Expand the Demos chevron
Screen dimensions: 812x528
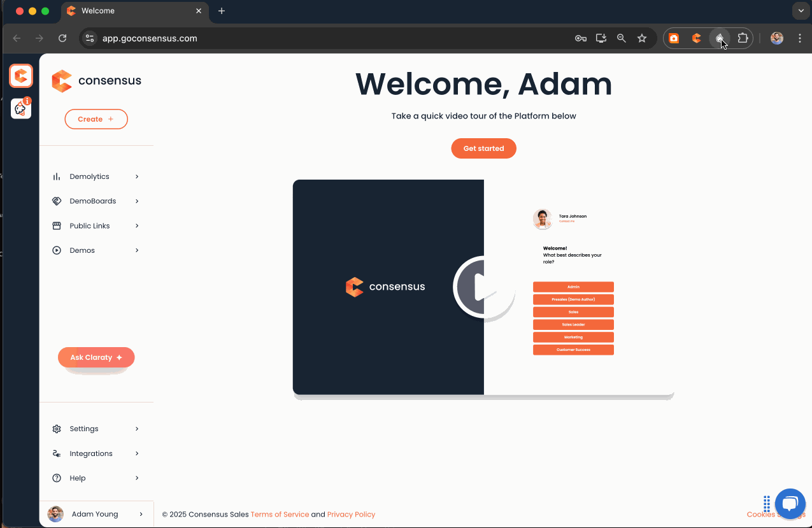point(137,251)
